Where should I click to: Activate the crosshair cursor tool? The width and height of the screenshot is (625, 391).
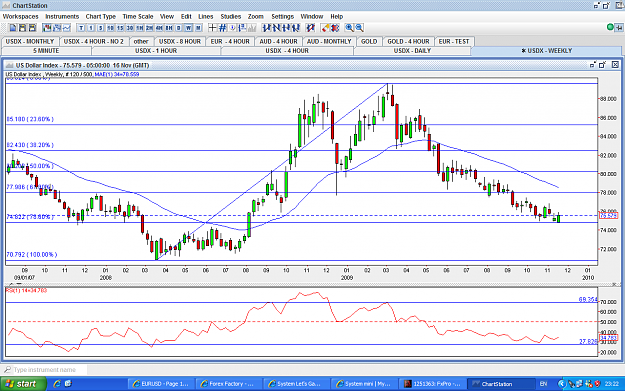212,28
